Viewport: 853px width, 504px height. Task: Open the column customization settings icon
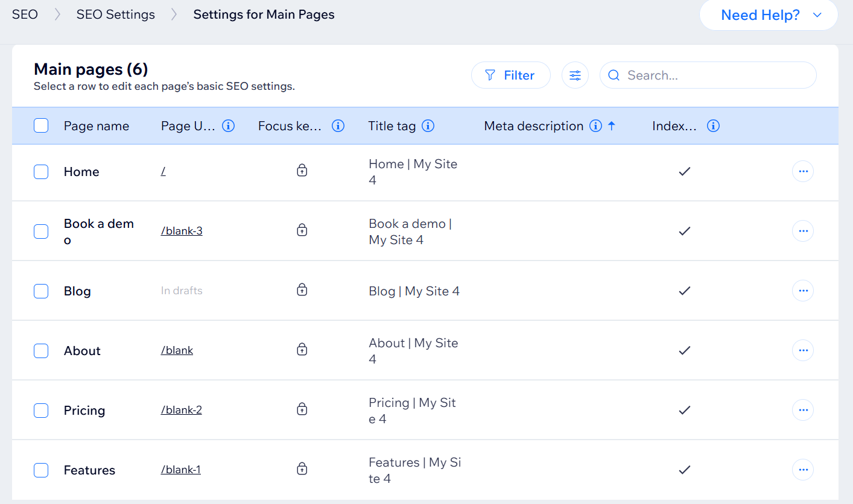coord(575,75)
